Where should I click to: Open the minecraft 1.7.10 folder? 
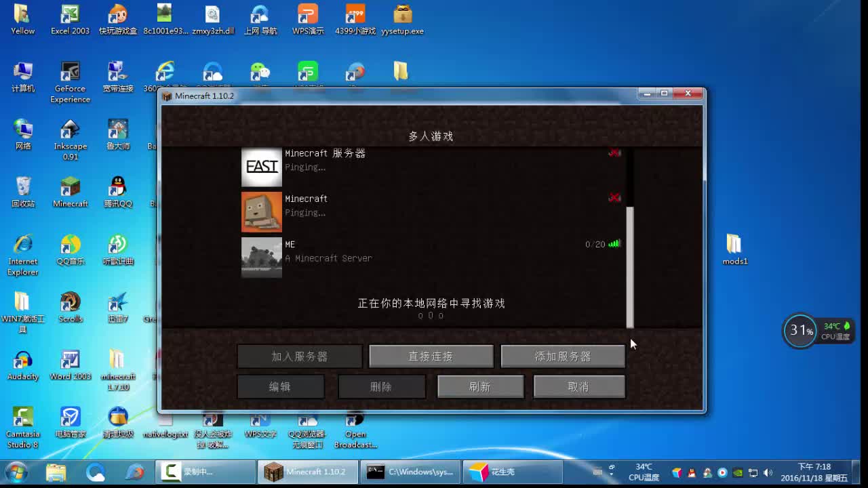(x=118, y=370)
